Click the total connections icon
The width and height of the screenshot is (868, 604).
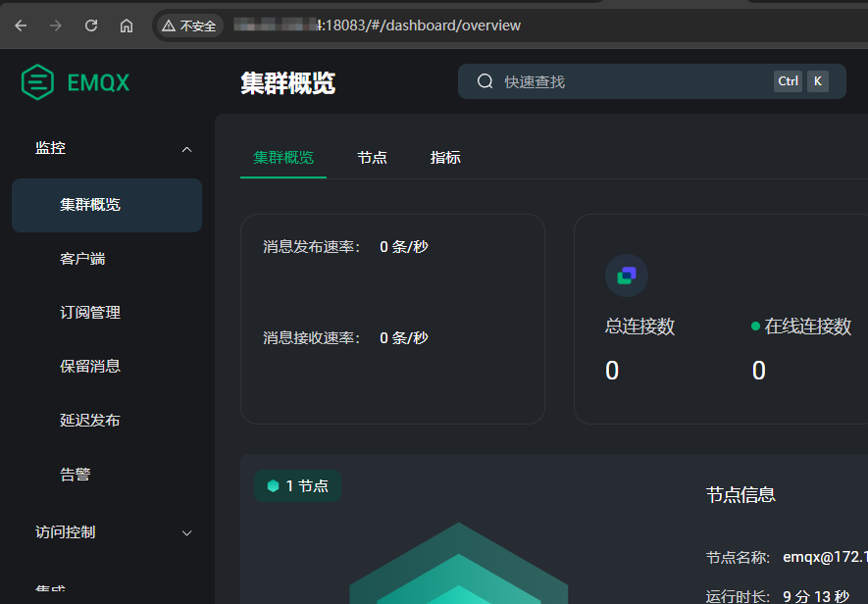(626, 276)
